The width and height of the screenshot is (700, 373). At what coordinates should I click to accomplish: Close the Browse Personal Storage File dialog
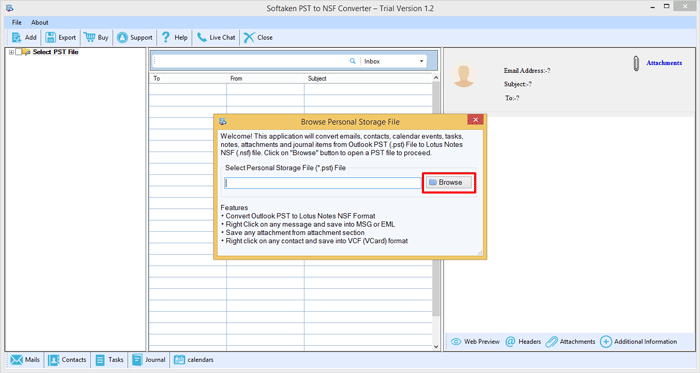coord(475,120)
